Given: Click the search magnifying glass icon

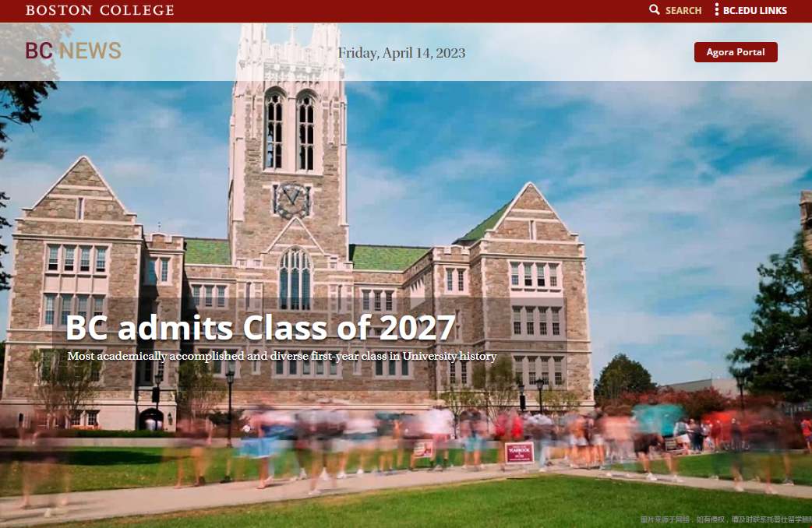Looking at the screenshot, I should [x=655, y=10].
